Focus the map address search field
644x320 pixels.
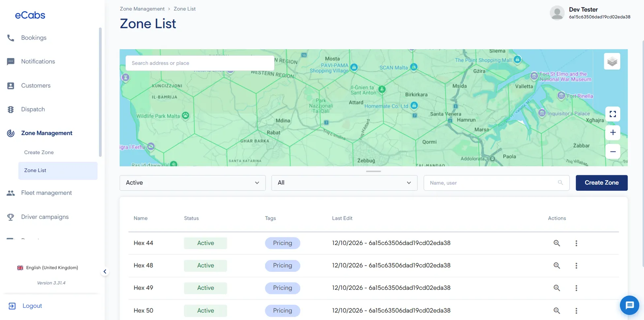pyautogui.click(x=200, y=63)
